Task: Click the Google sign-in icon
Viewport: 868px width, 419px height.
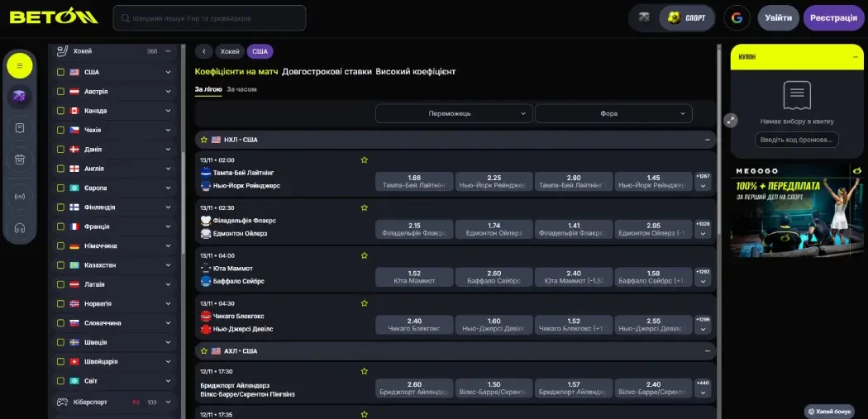Action: [x=737, y=17]
